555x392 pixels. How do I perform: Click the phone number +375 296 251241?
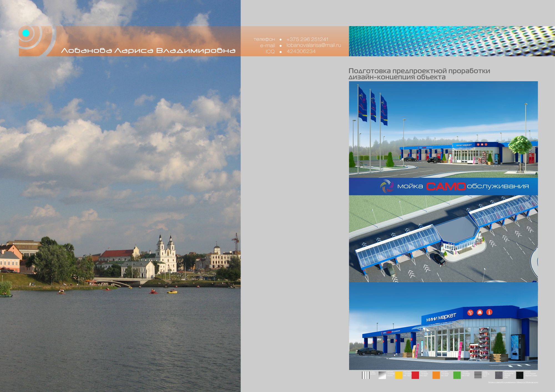tap(307, 39)
